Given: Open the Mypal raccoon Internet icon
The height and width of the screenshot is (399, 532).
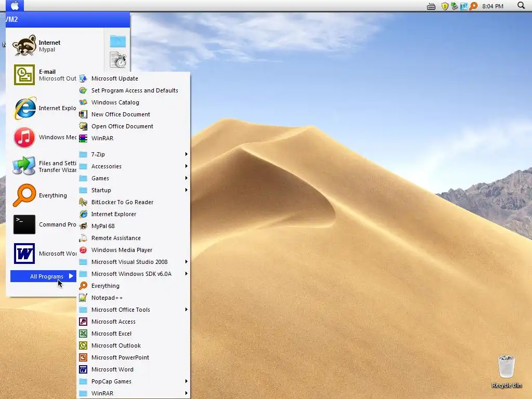Looking at the screenshot, I should point(24,46).
